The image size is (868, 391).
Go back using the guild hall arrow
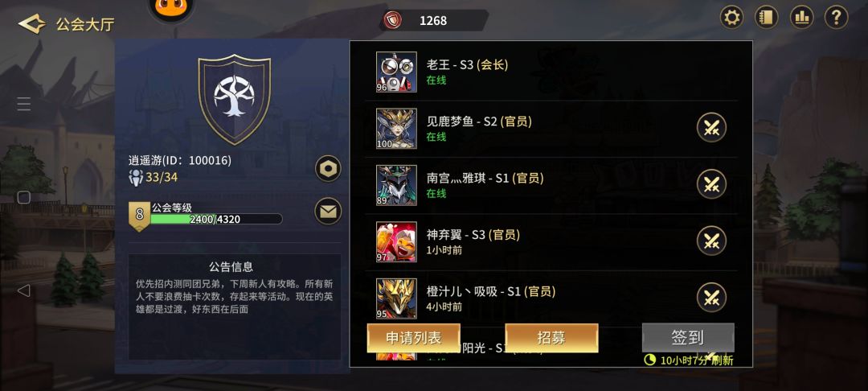31,24
